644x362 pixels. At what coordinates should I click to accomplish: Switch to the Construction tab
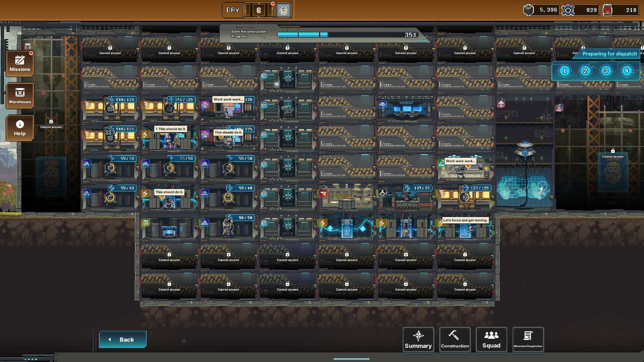point(455,340)
